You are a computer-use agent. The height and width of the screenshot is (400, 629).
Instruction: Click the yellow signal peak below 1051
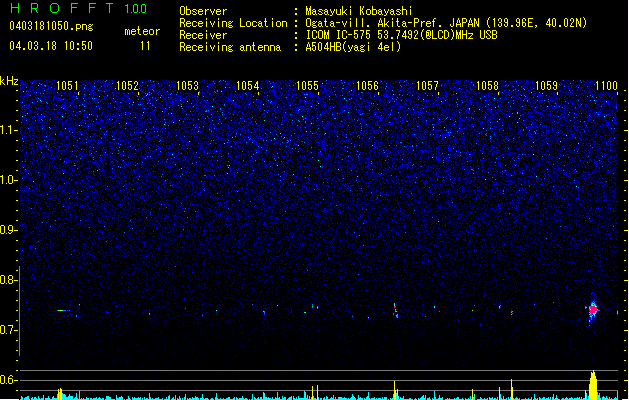click(60, 394)
